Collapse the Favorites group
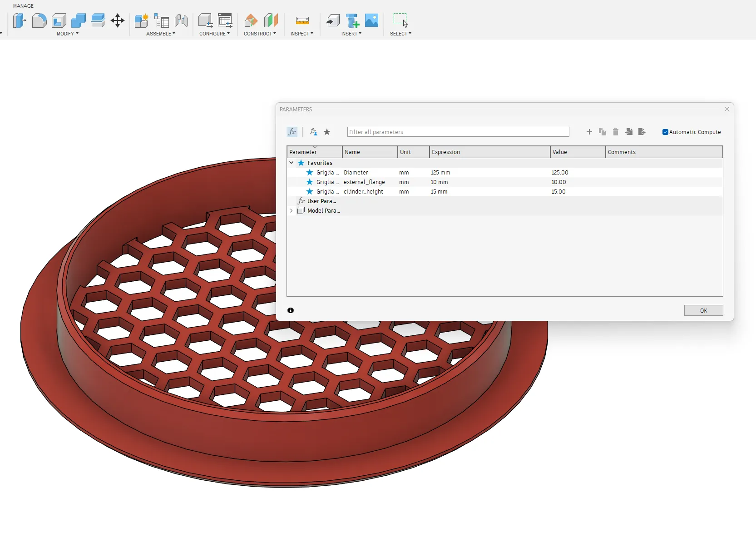 click(x=292, y=163)
